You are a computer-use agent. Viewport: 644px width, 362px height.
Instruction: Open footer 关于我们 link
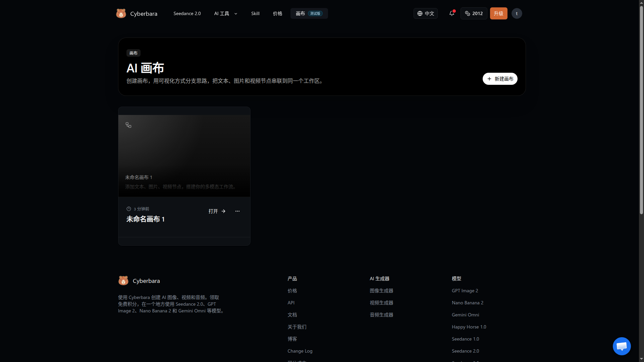297,327
